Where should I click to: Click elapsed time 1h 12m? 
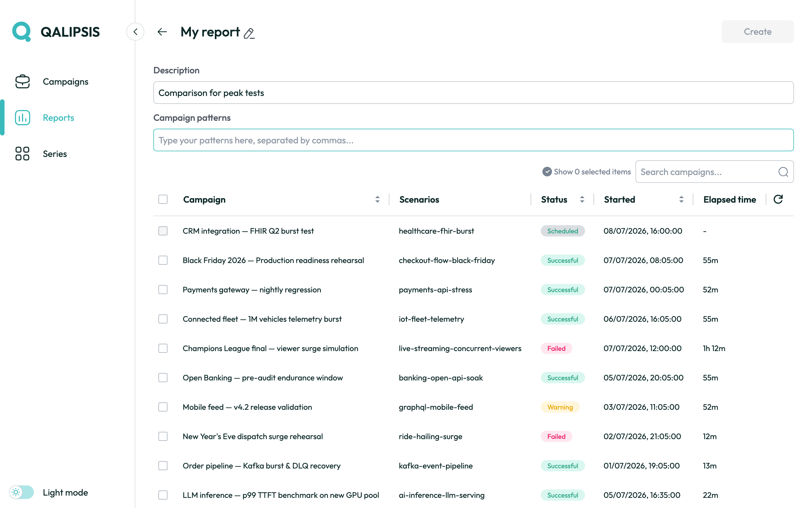tap(714, 348)
